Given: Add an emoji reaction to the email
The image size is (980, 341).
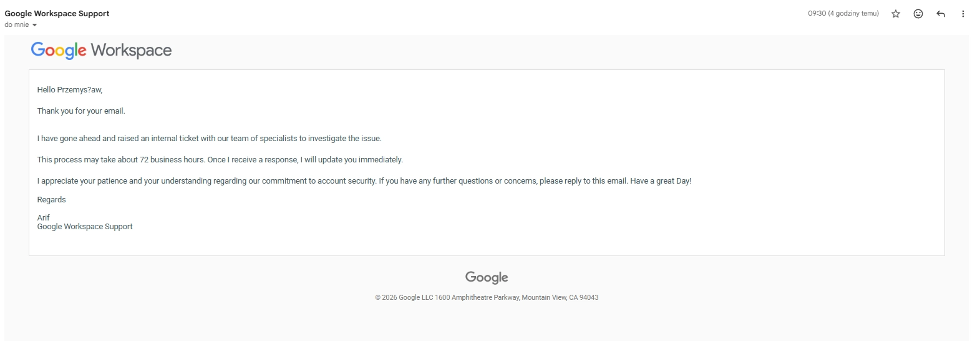Looking at the screenshot, I should (918, 14).
